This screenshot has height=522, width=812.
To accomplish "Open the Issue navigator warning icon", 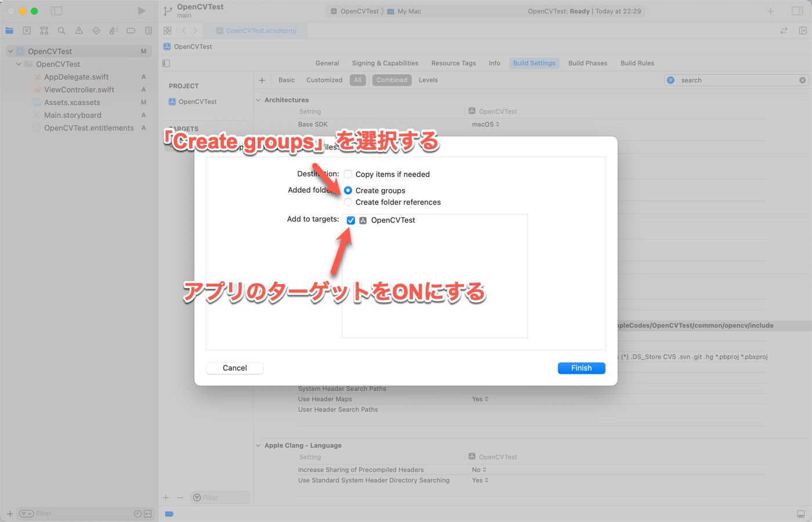I will click(x=79, y=31).
